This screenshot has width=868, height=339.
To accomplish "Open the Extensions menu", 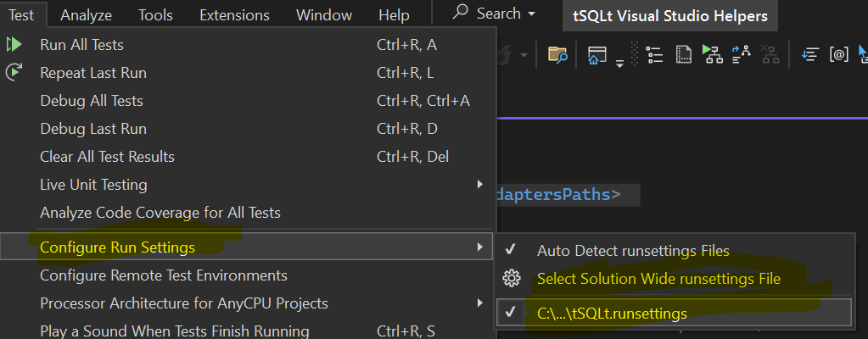I will click(235, 15).
